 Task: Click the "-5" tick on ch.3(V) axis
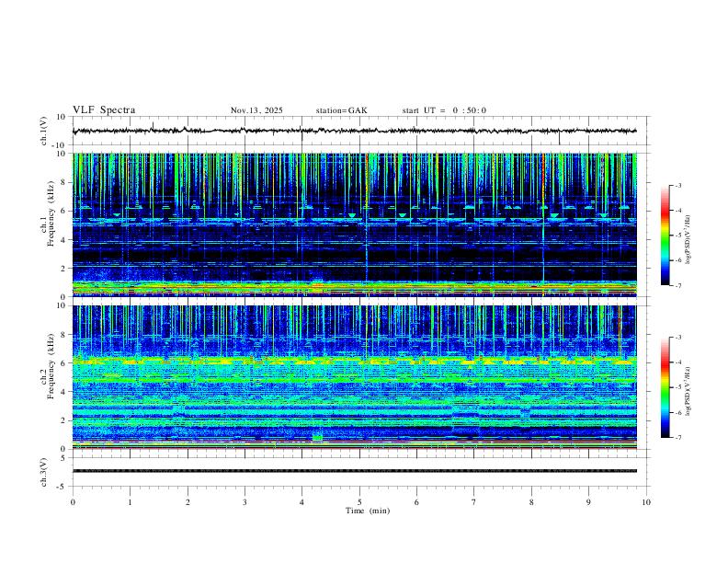click(63, 487)
